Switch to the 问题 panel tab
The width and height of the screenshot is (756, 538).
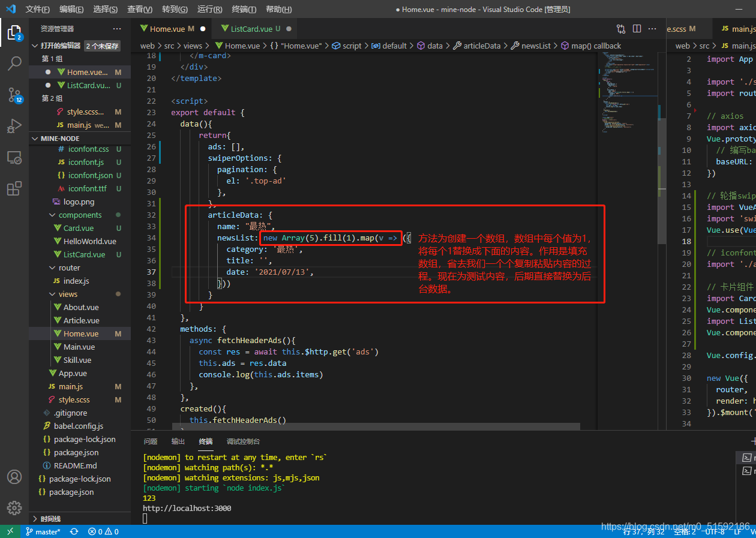[151, 441]
